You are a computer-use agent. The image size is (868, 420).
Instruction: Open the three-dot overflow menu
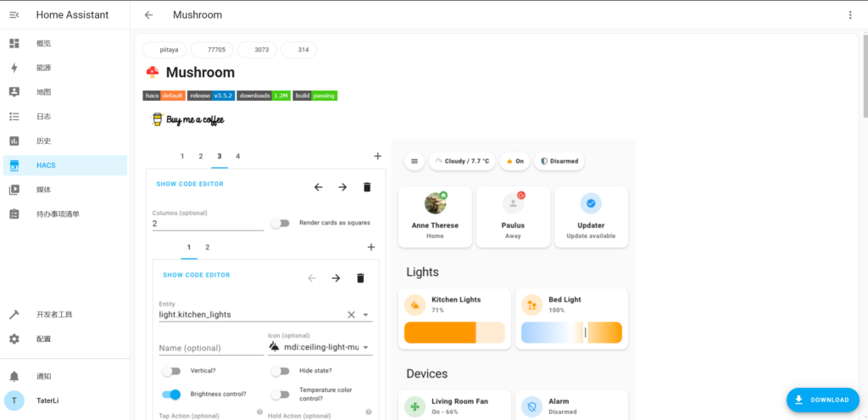[x=850, y=15]
